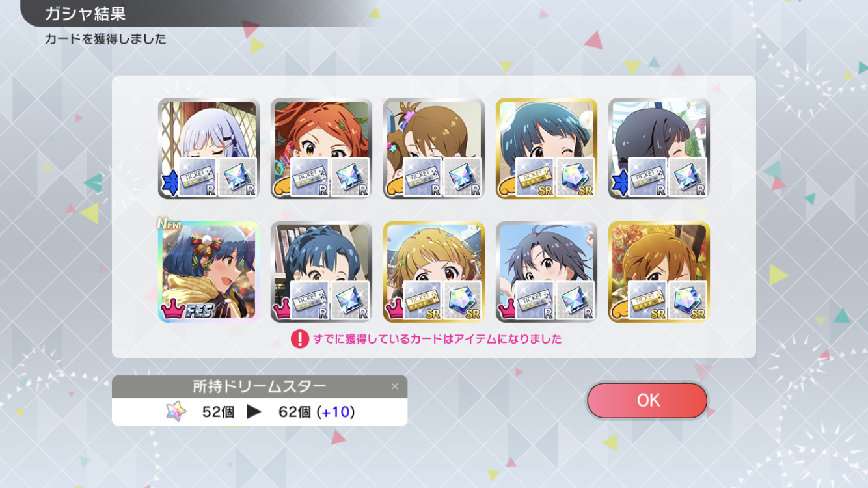868x488 pixels.
Task: Select the orange-haired girl R card
Action: click(321, 148)
